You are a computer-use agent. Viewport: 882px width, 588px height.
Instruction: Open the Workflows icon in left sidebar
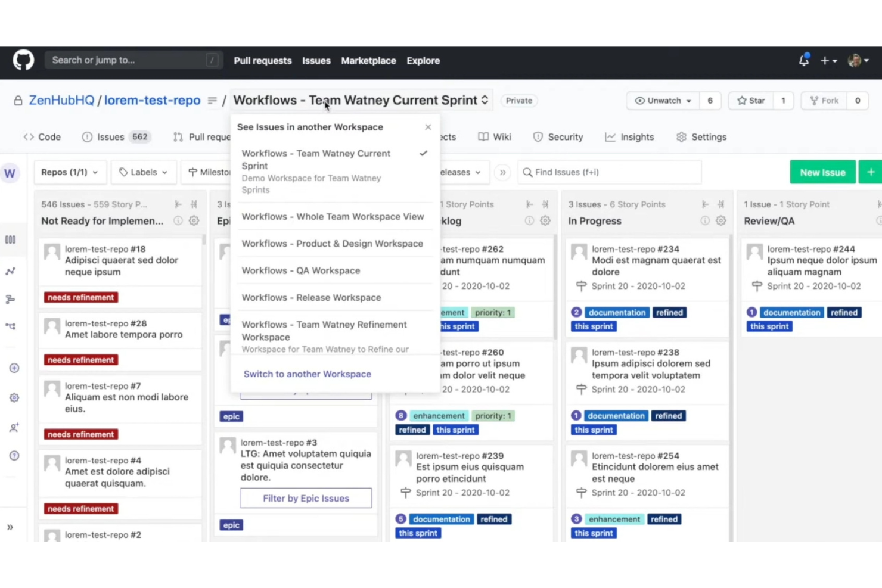click(10, 326)
